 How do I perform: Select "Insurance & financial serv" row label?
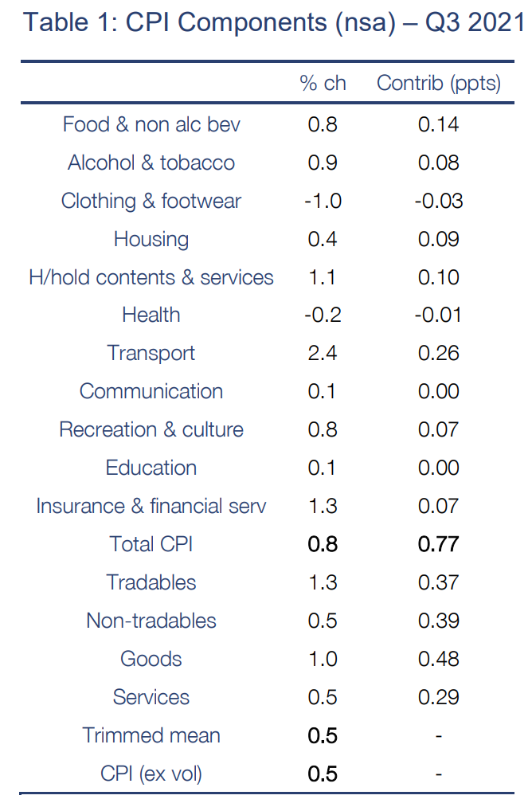[x=151, y=506]
